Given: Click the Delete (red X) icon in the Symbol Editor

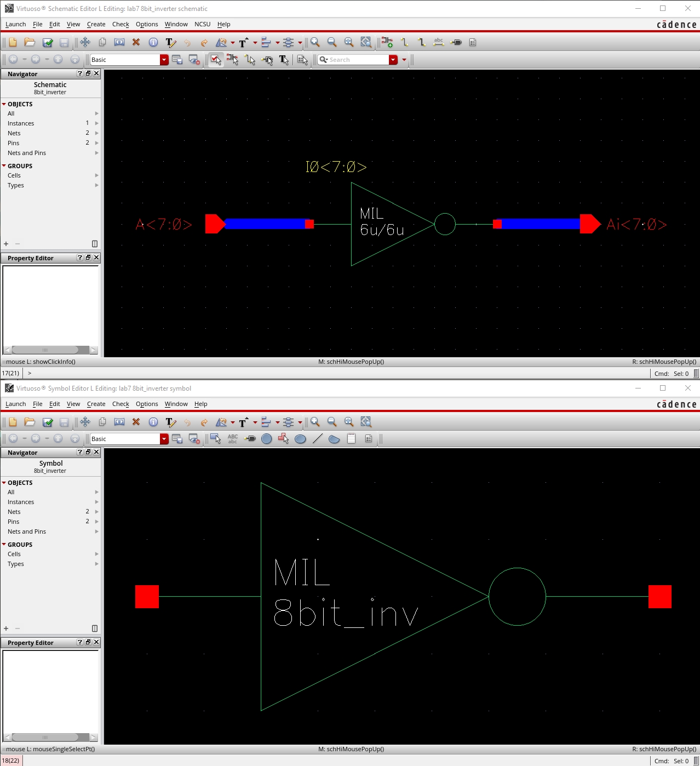Looking at the screenshot, I should tap(136, 422).
